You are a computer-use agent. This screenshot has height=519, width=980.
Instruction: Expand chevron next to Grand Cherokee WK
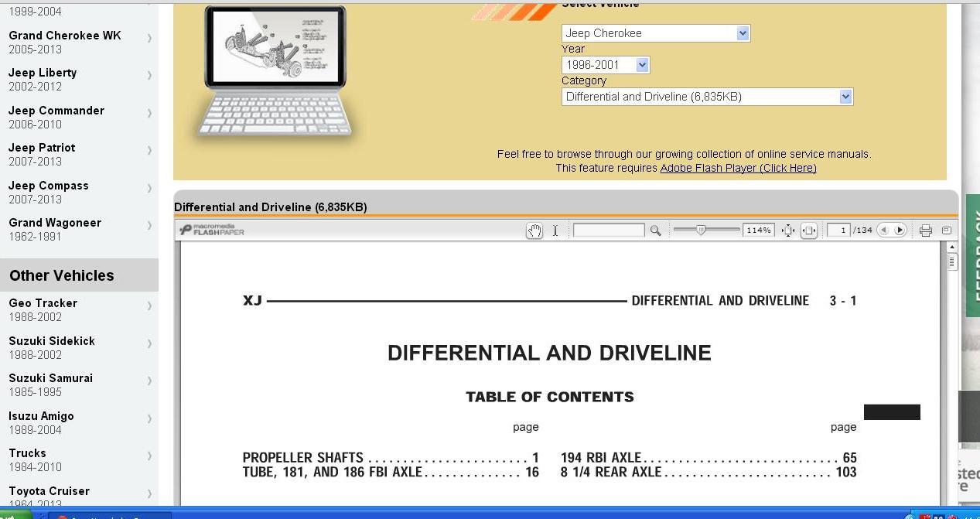[x=149, y=38]
